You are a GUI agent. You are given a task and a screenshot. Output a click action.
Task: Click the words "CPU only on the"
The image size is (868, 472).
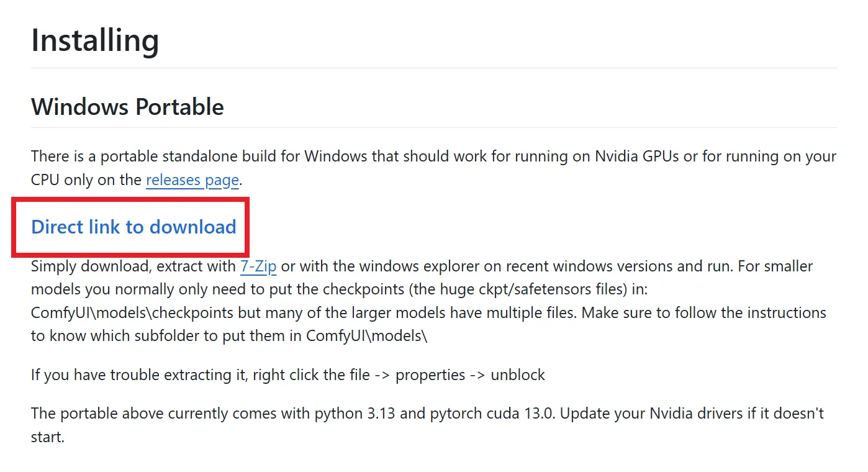click(86, 180)
